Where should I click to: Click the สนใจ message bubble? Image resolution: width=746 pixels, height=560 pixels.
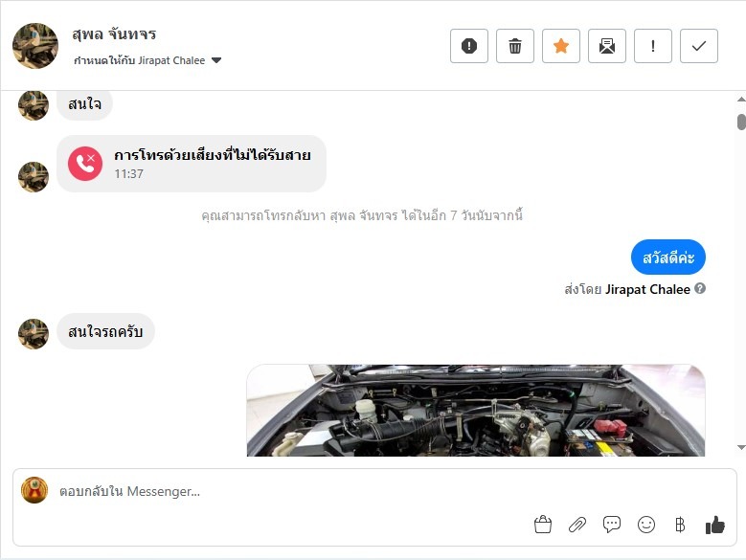point(84,104)
